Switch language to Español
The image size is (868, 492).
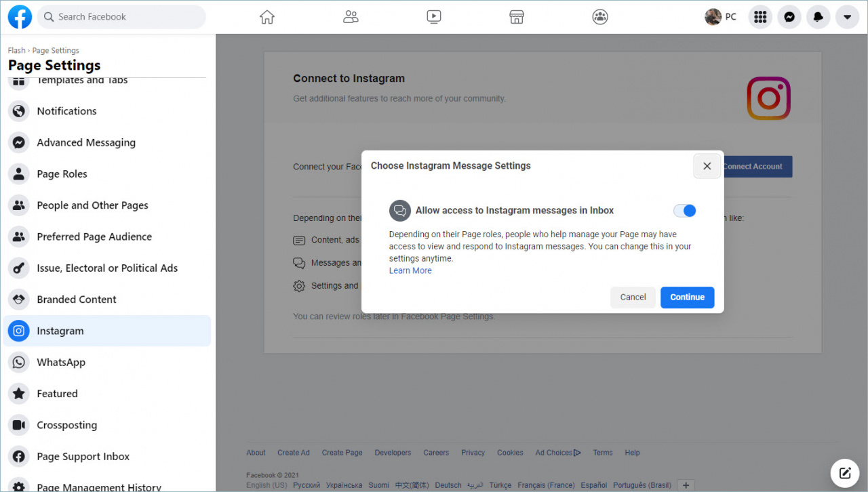(594, 485)
